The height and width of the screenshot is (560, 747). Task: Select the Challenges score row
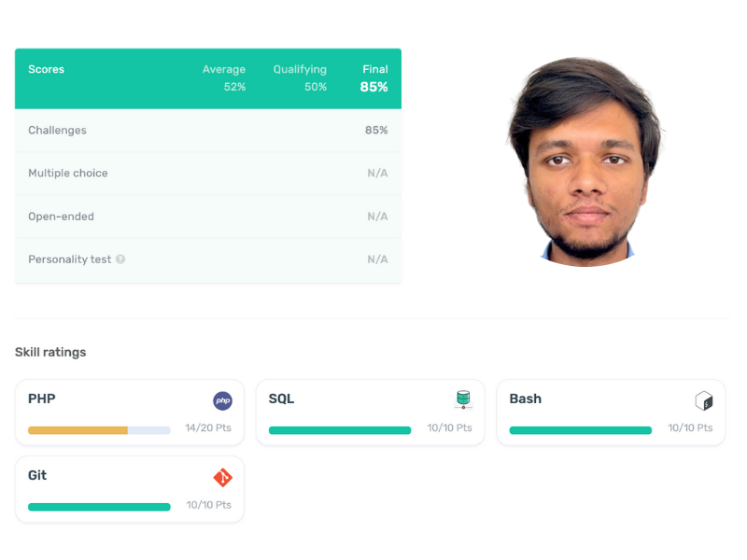coord(208,131)
